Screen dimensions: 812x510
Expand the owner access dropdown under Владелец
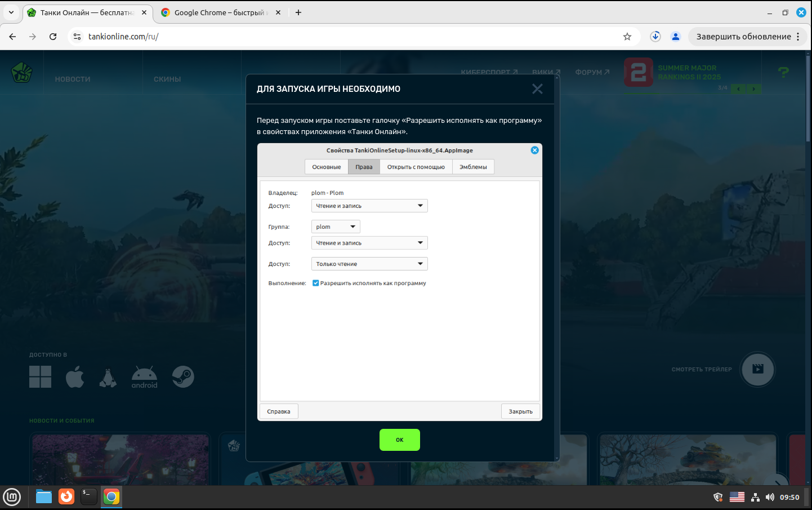coord(369,206)
